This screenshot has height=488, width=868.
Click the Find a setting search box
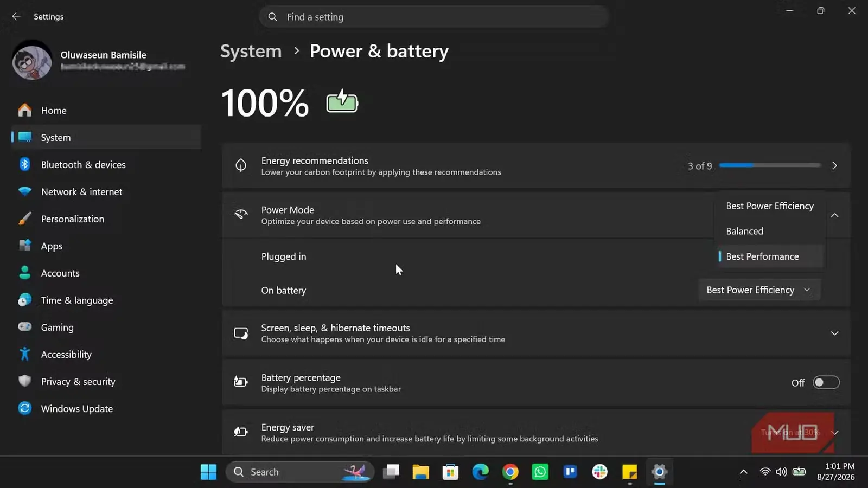coord(434,17)
